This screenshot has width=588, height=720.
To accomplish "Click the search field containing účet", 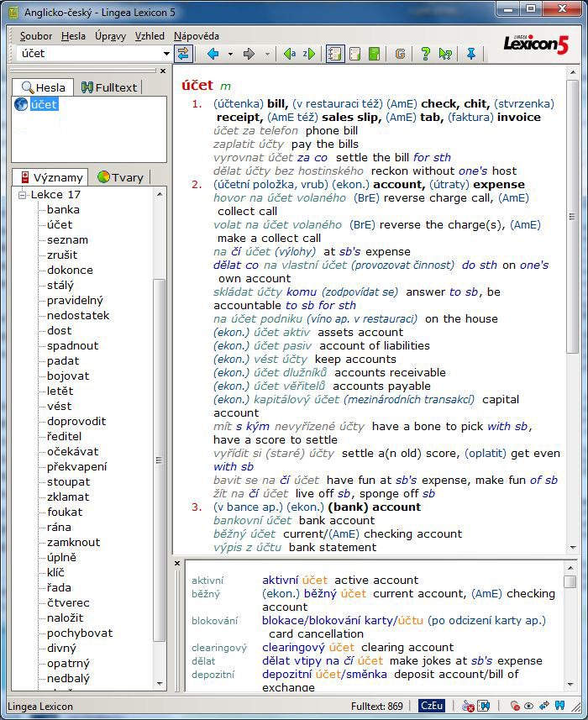I will tap(90, 54).
